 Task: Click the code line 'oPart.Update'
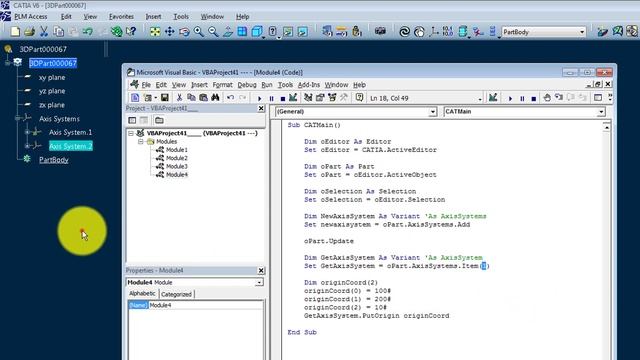pos(329,241)
